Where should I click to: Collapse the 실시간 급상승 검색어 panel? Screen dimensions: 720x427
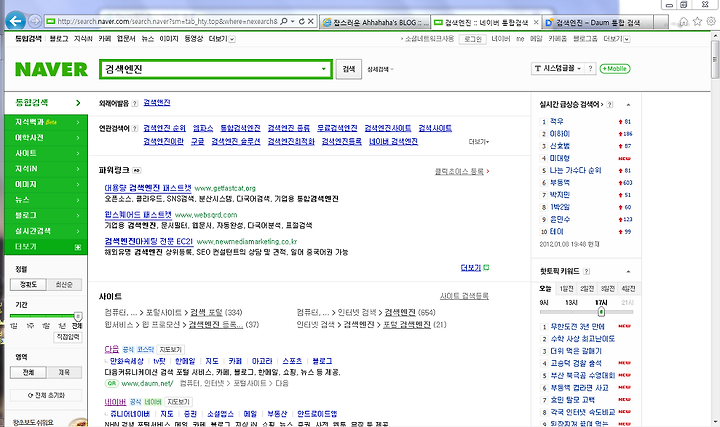628,105
